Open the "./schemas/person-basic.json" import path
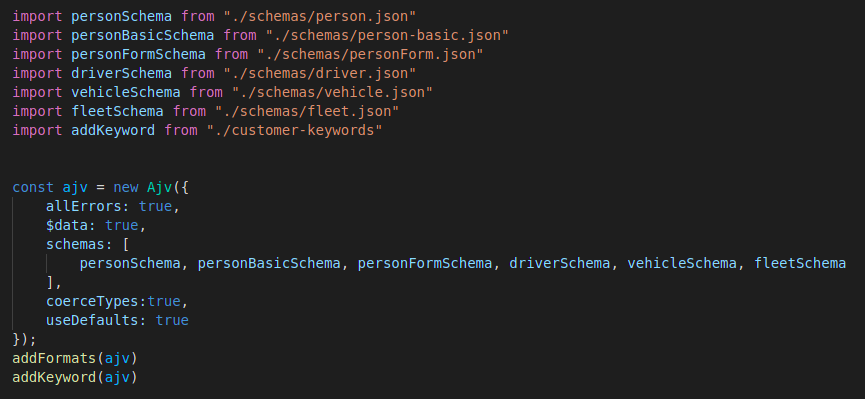Image resolution: width=865 pixels, height=399 pixels. point(387,35)
